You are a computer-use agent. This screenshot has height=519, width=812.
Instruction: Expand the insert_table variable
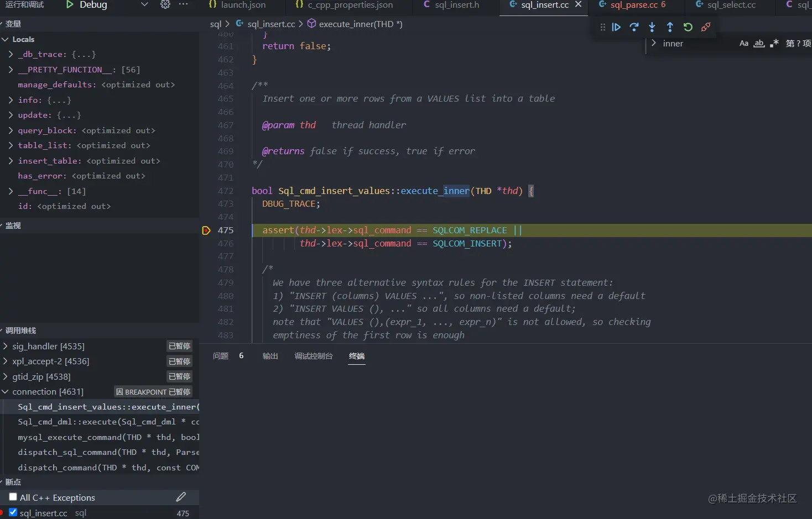pyautogui.click(x=11, y=161)
